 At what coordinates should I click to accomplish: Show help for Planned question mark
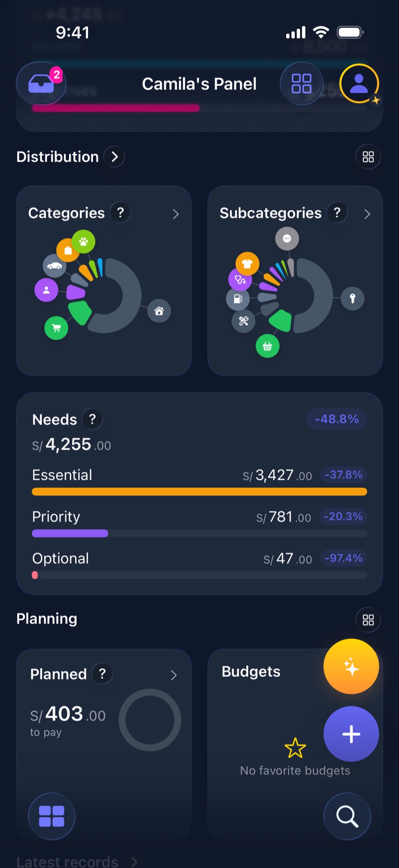103,673
